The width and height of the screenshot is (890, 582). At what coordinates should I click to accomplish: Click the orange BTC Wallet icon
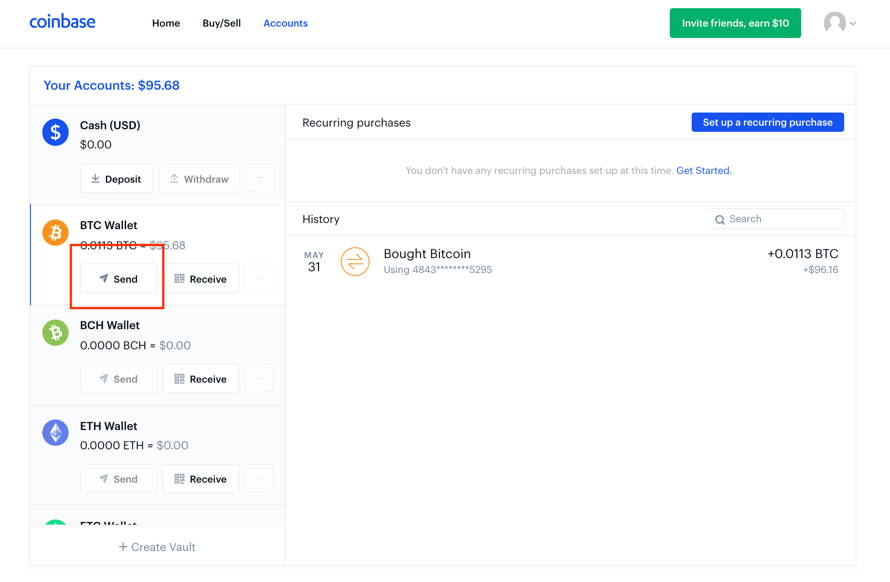click(56, 232)
